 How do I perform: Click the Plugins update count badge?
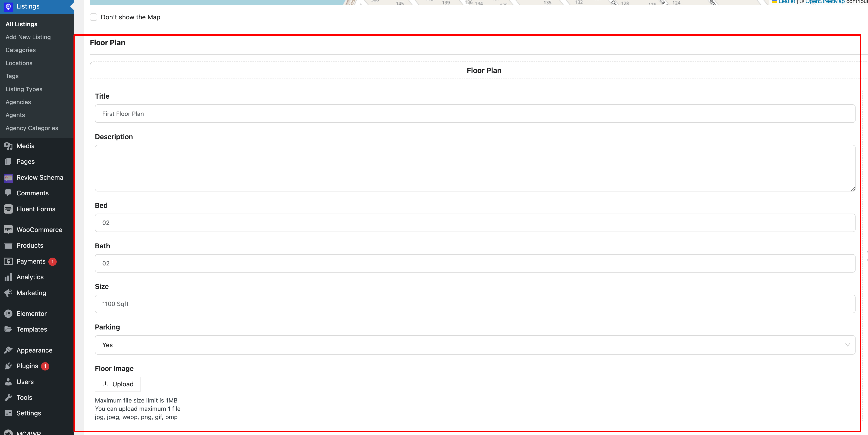click(x=45, y=366)
